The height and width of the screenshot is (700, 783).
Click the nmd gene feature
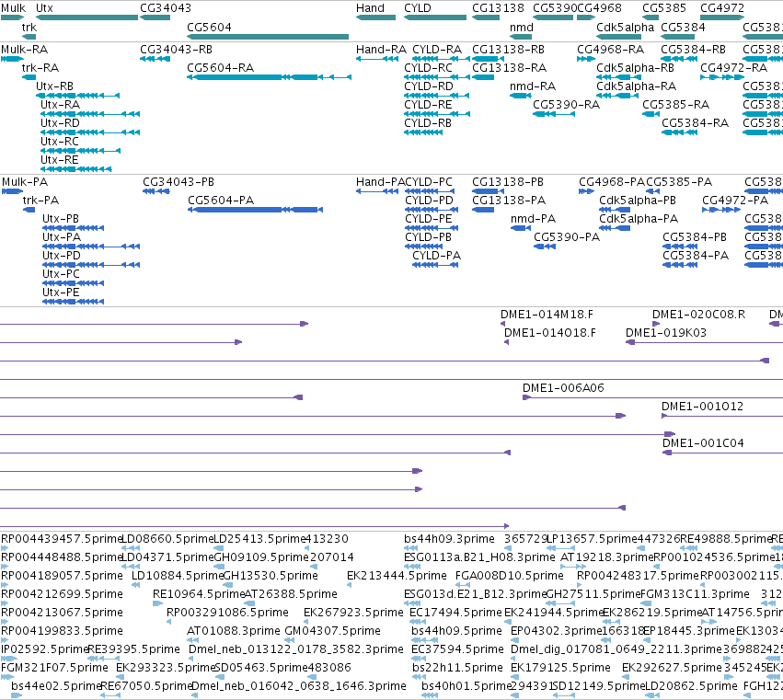point(521,37)
